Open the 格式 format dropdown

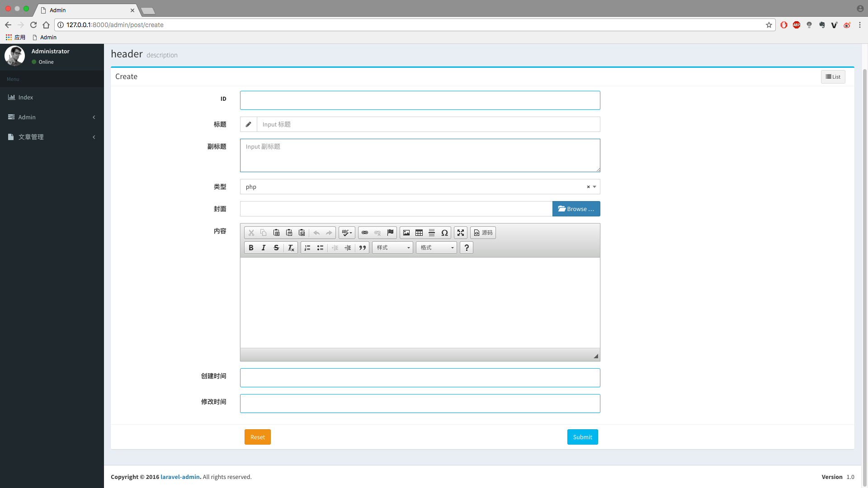[x=436, y=248]
